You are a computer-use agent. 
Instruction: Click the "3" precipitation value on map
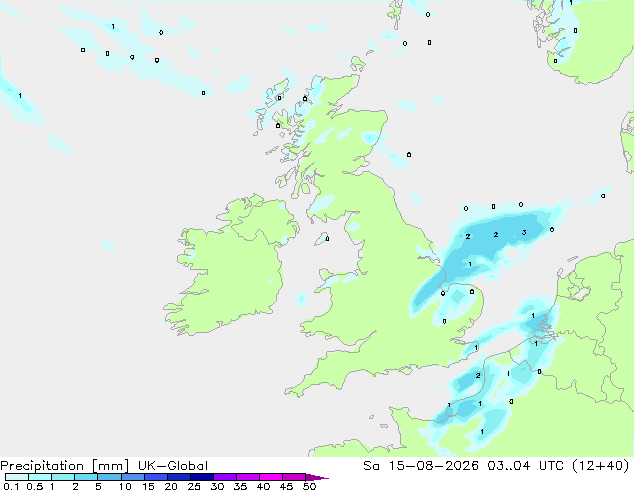click(x=524, y=232)
